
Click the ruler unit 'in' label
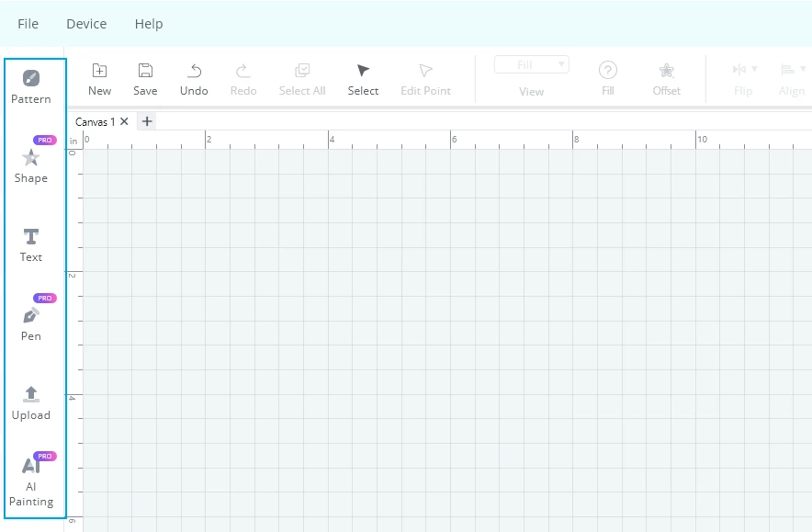[73, 141]
